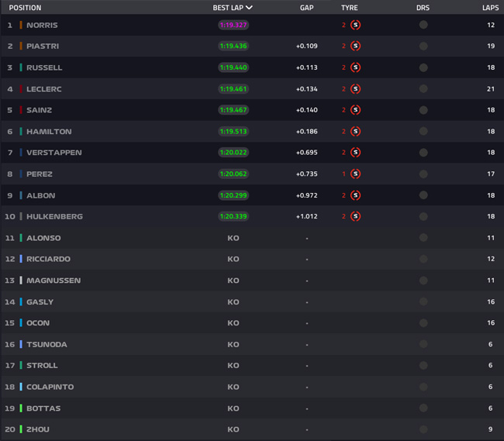Click DRS indicator dot for Gasly
Image resolution: width=504 pixels, height=441 pixels.
click(423, 301)
